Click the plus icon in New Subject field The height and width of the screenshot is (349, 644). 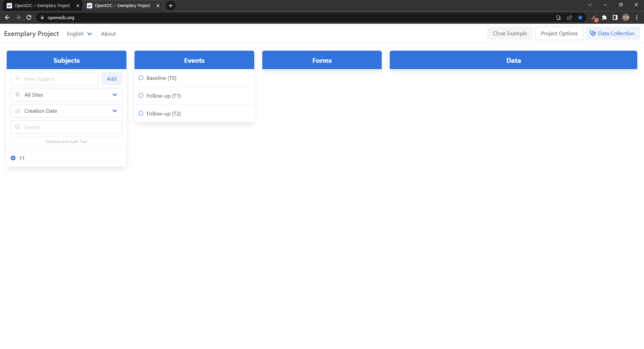pos(18,79)
